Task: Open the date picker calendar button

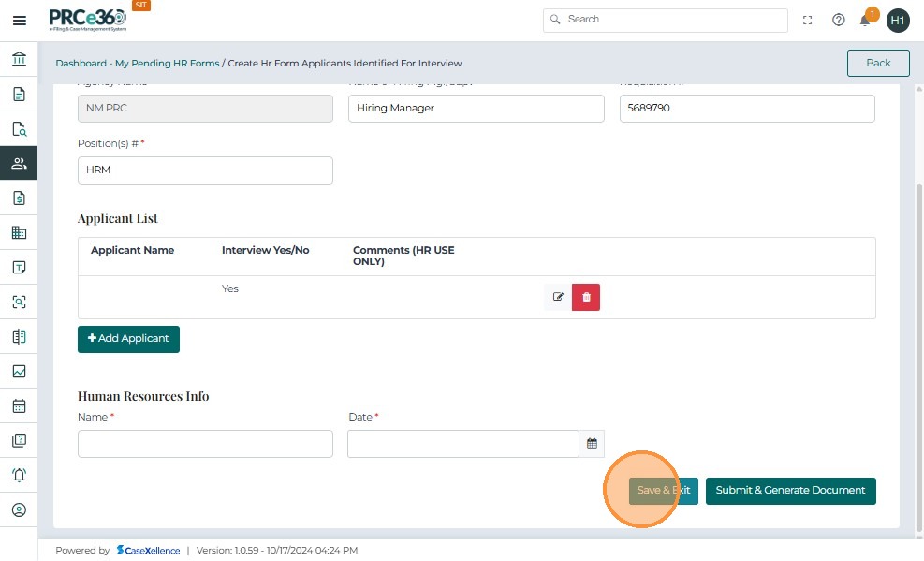Action: (x=592, y=444)
